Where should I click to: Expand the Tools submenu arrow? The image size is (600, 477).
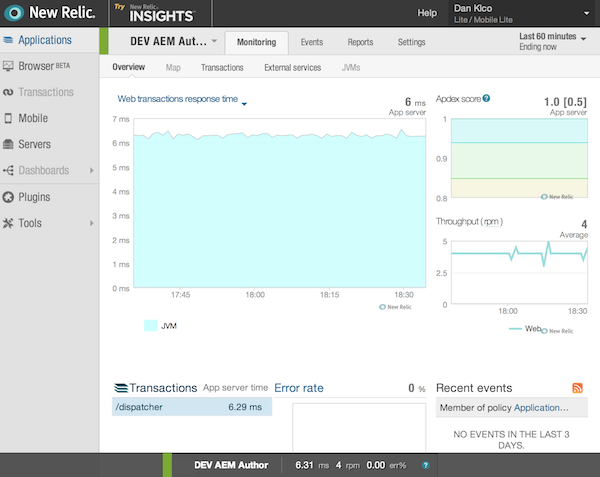coord(91,223)
